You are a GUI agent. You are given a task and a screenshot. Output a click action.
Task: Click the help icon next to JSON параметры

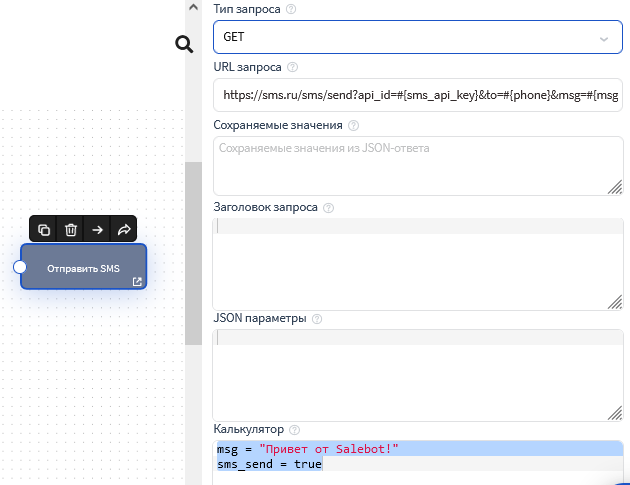(x=317, y=319)
